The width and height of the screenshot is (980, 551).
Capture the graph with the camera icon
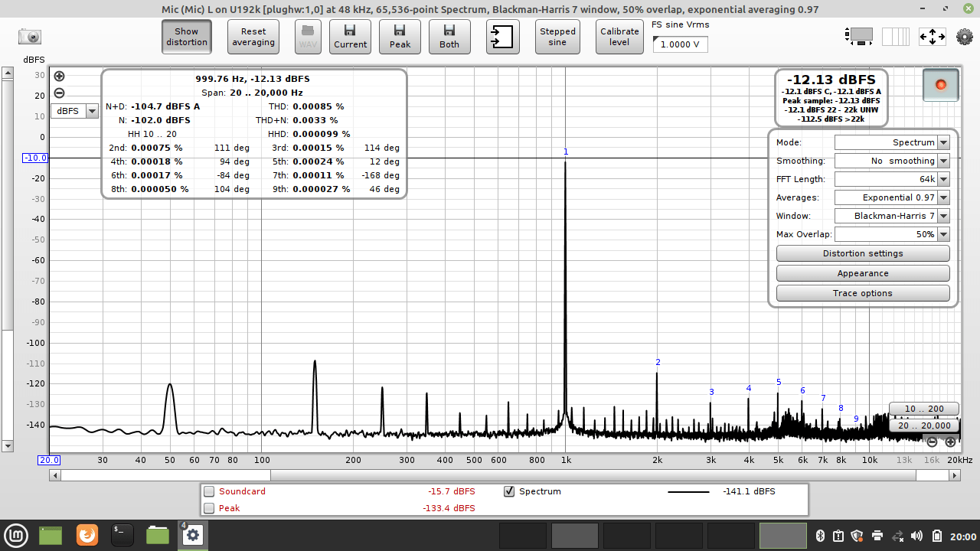[30, 36]
